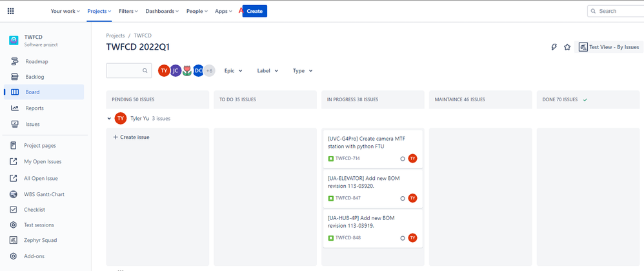This screenshot has width=644, height=271.
Task: Filter board by DC avatar
Action: point(198,71)
